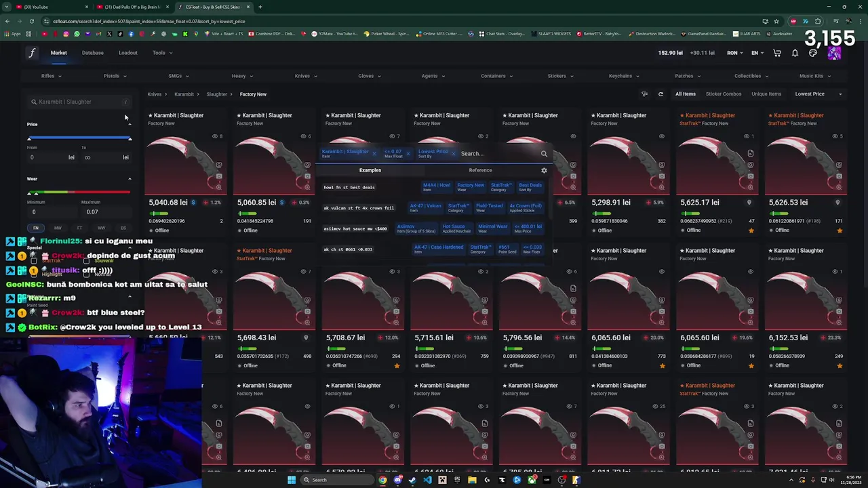The height and width of the screenshot is (488, 868).
Task: Click the Windows Start button
Action: [292, 480]
